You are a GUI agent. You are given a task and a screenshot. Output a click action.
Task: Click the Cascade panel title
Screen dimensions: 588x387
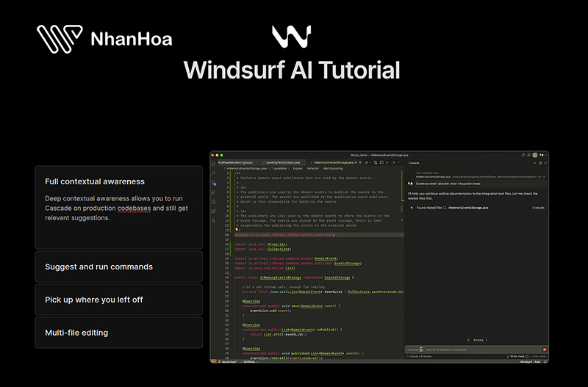[414, 163]
